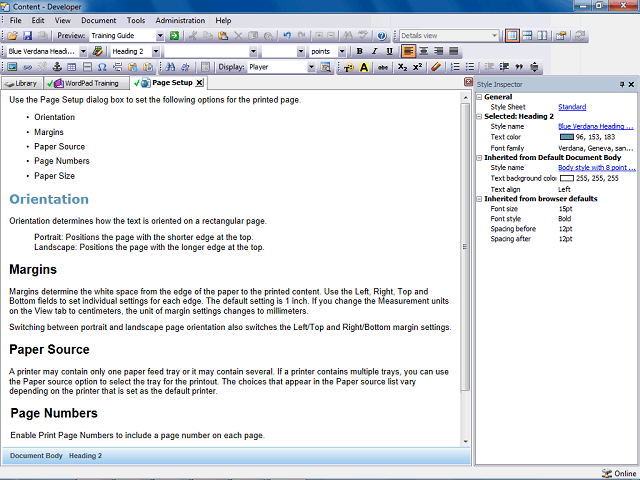The image size is (640, 480).
Task: Insert a hyperlink with the chain link icon
Action: click(27, 67)
